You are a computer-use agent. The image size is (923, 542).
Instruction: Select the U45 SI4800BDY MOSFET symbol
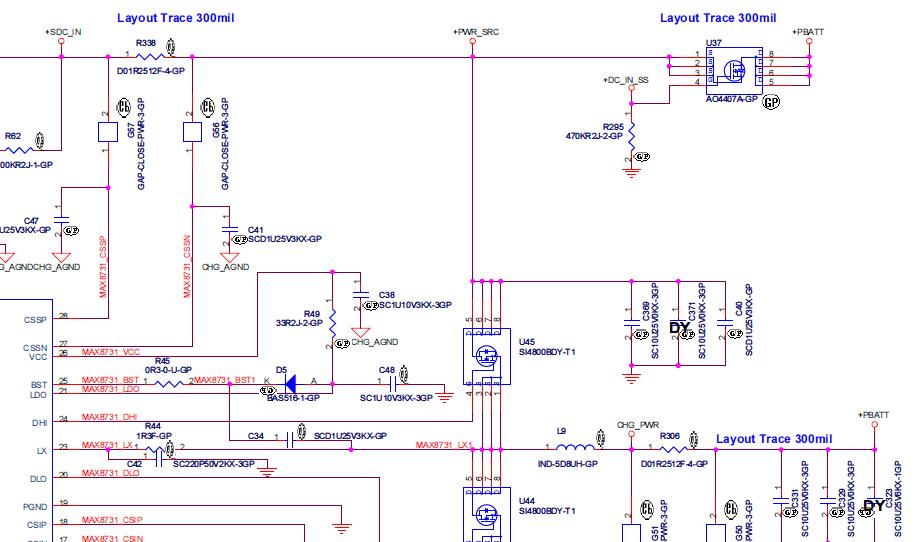(x=487, y=355)
